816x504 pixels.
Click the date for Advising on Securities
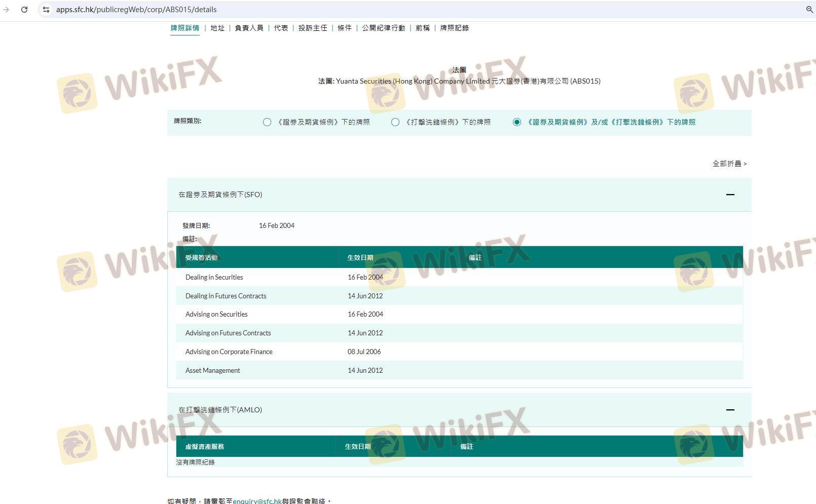coord(365,314)
